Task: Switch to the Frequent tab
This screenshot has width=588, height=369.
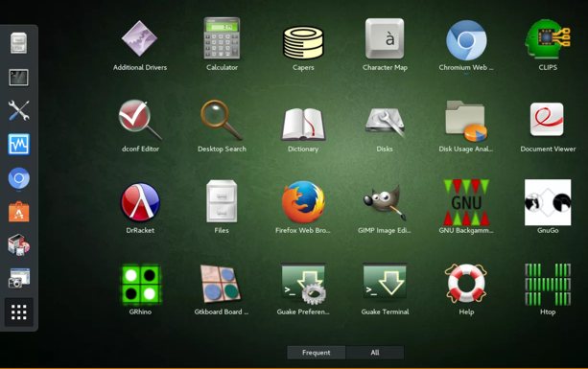Action: (x=317, y=353)
